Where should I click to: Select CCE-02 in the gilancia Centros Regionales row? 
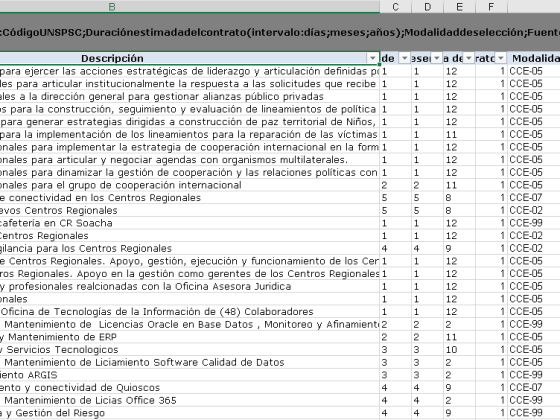point(534,249)
